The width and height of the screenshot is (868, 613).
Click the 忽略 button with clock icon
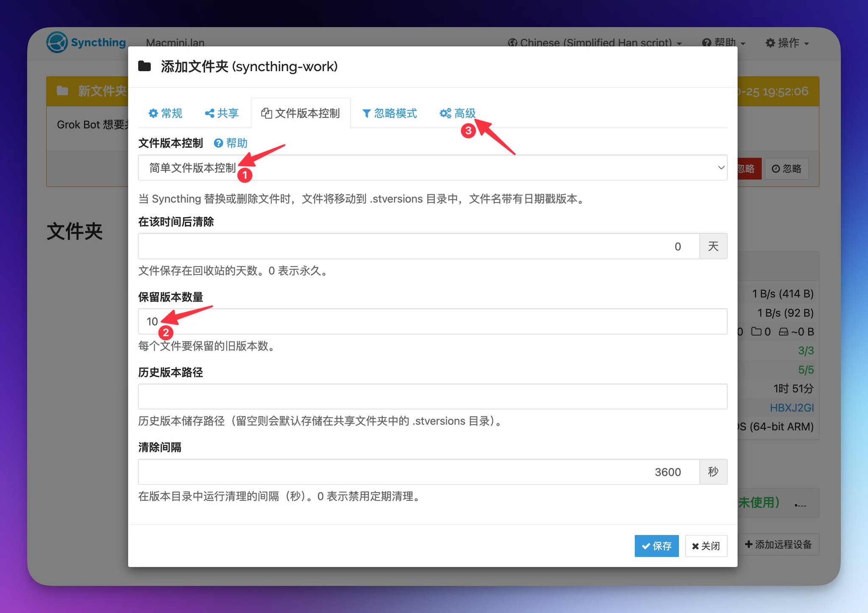click(x=787, y=169)
